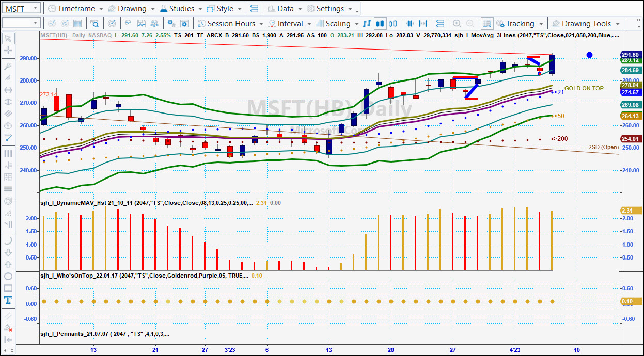
Task: Click the target-with-arrow icon beside the lookup magnifier
Action: (112, 23)
